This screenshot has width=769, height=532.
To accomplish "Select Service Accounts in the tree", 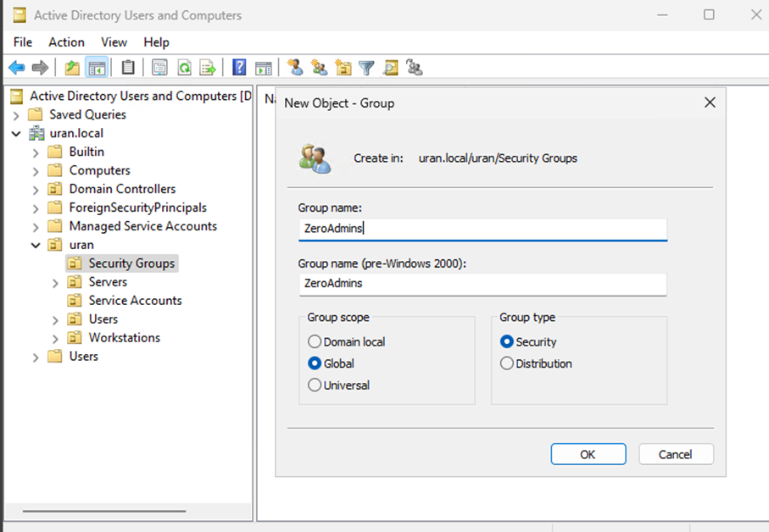I will (135, 300).
